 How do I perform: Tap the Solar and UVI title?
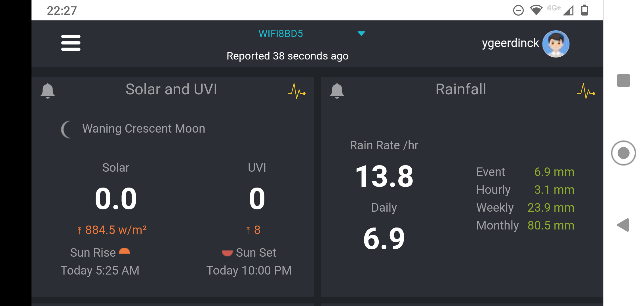point(171,89)
